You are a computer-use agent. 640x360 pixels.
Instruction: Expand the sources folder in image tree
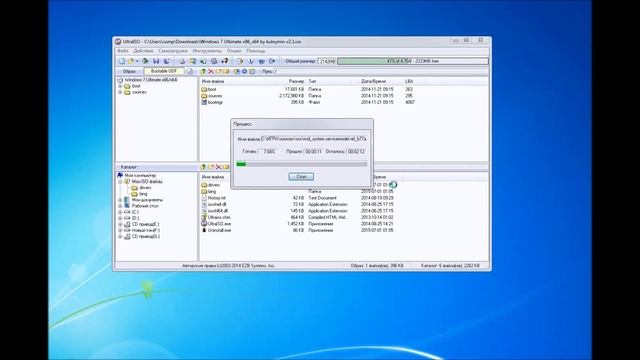pyautogui.click(x=120, y=92)
